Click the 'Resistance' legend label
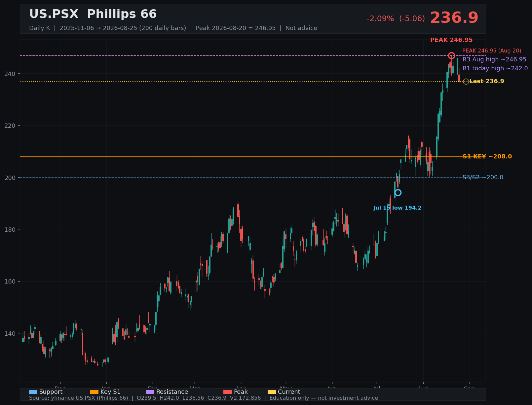The height and width of the screenshot is (405, 532). coord(172,392)
